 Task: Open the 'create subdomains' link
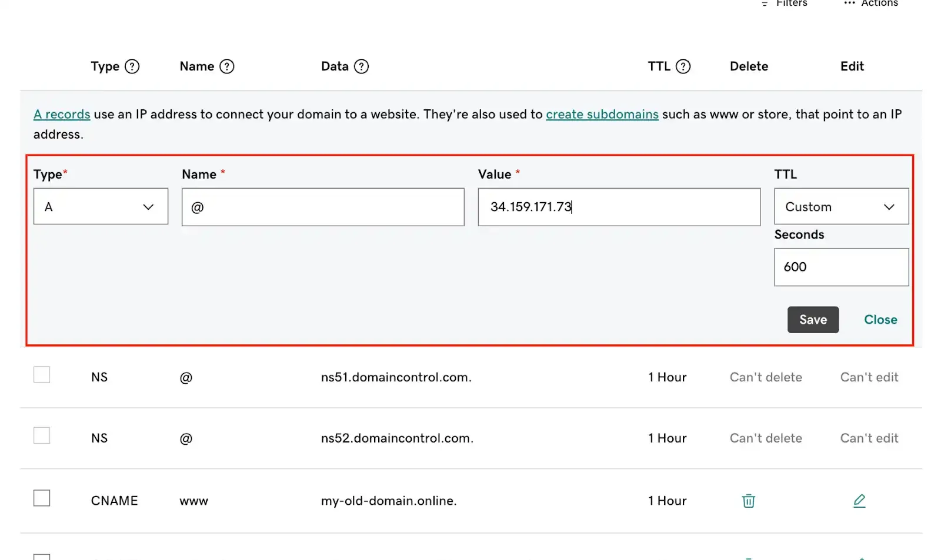pyautogui.click(x=602, y=115)
